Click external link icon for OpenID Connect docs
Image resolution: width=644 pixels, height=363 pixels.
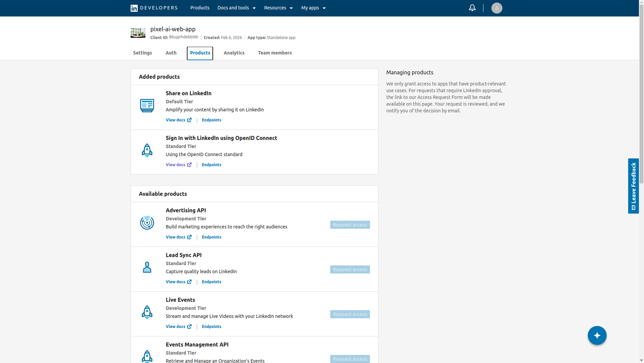pos(190,165)
